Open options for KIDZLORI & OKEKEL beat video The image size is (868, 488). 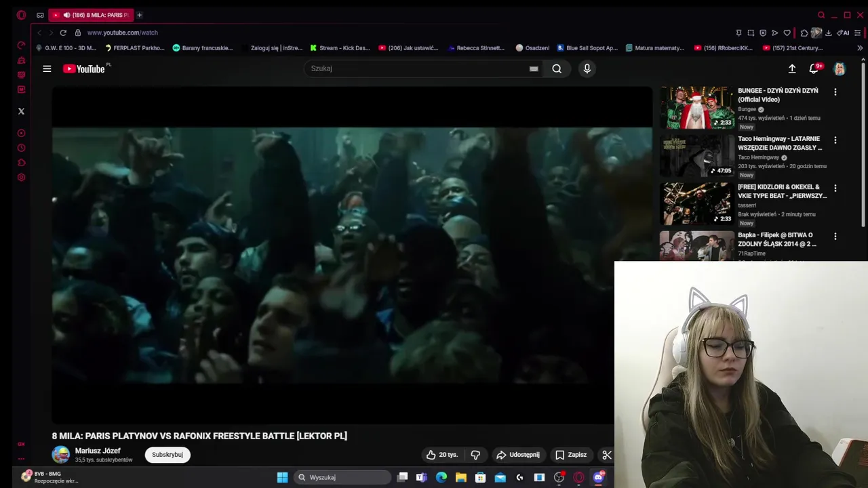coord(835,188)
